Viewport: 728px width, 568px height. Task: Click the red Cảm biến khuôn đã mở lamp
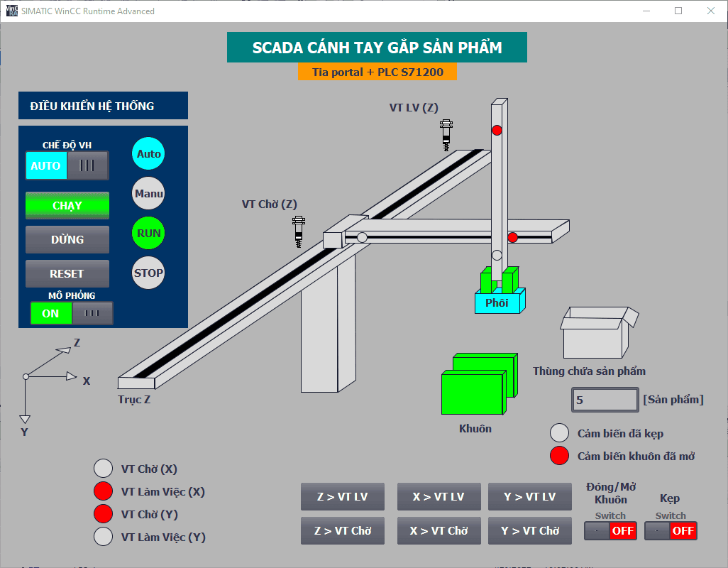click(x=559, y=456)
